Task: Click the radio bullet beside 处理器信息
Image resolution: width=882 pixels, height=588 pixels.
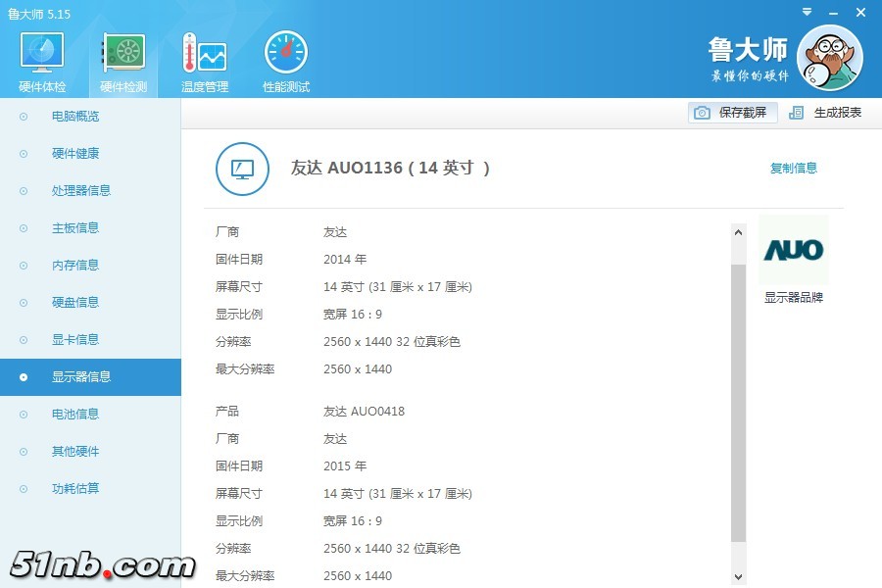Action: click(24, 191)
